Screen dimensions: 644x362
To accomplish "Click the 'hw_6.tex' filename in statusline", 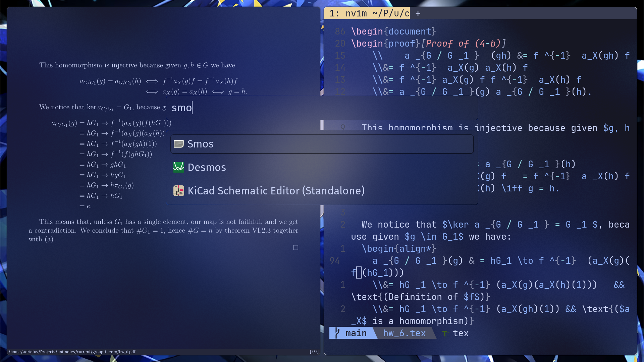I will click(x=404, y=333).
